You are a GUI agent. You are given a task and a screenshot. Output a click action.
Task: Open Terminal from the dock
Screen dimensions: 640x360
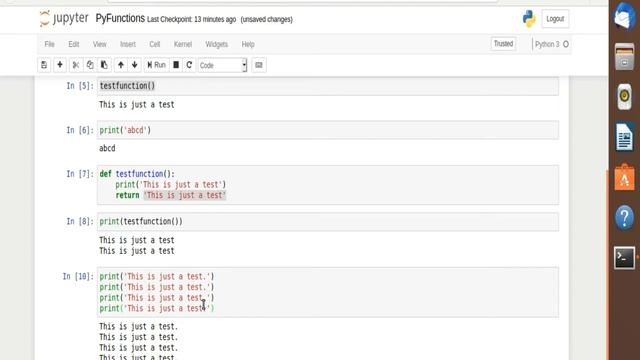coord(624,258)
